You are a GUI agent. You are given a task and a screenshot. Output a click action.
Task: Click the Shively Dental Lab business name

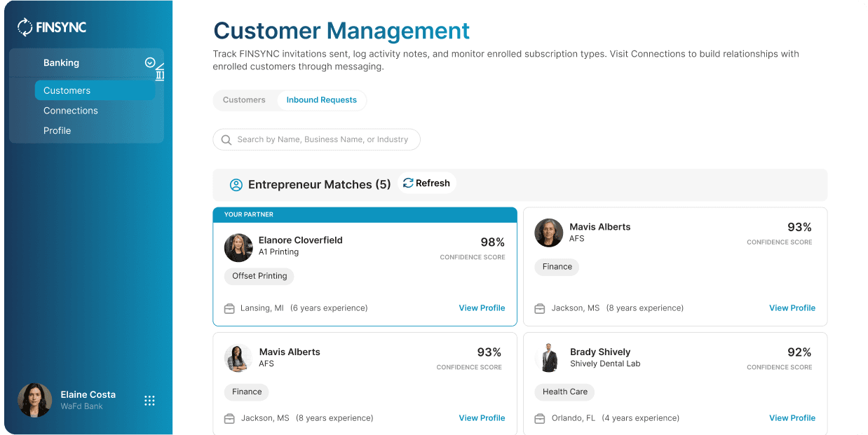(605, 364)
